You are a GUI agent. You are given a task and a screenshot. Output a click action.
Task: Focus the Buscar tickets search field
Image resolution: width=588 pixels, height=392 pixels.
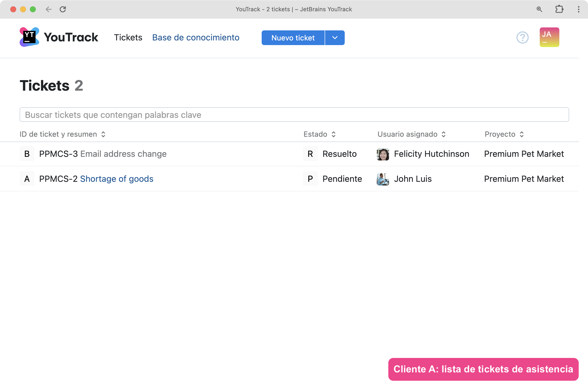[294, 115]
